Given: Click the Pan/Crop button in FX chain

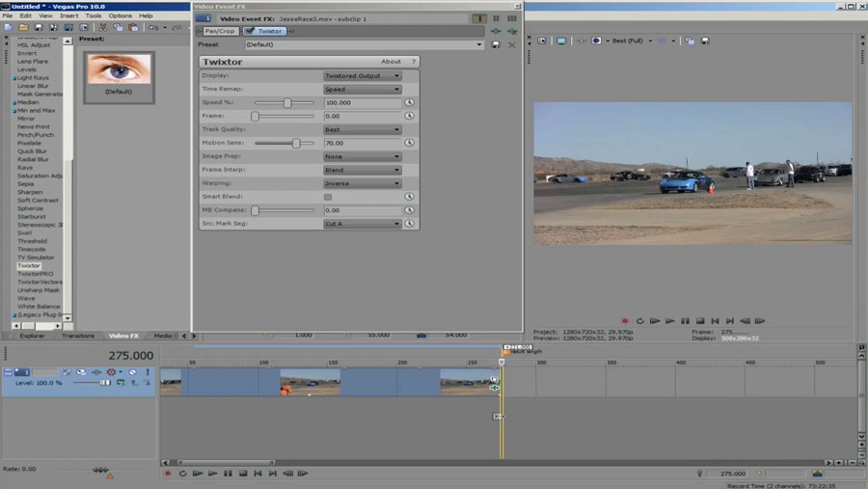Looking at the screenshot, I should 220,31.
